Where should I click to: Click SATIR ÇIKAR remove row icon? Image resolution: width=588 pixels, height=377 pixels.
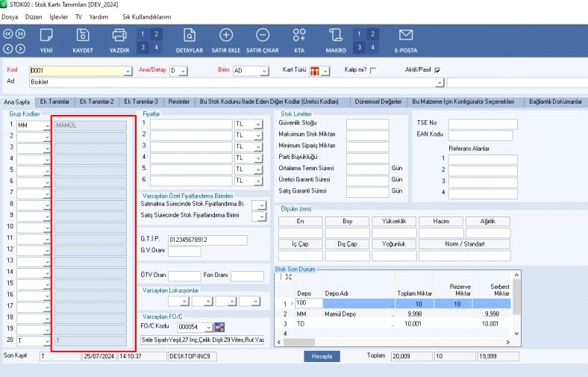pos(263,35)
